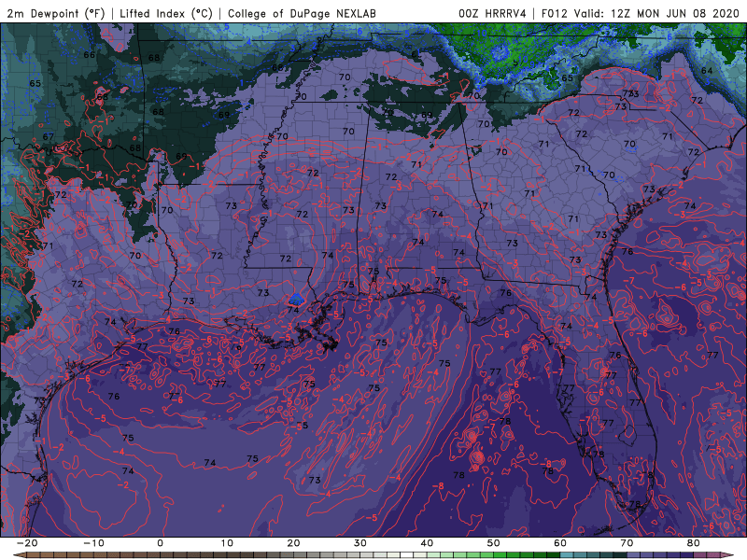This screenshot has height=560, width=747.
Task: Click the 70 label on the color scale
Action: pyautogui.click(x=627, y=543)
